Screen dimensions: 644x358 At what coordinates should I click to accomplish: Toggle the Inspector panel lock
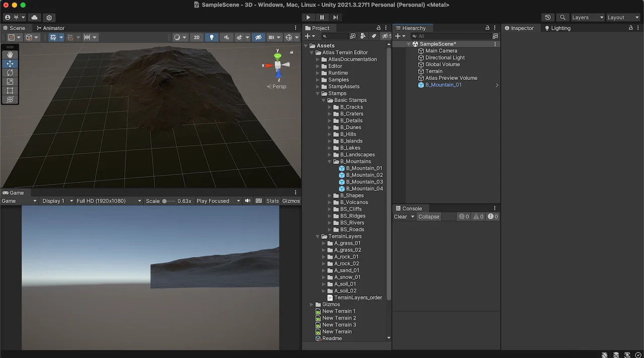(631, 28)
